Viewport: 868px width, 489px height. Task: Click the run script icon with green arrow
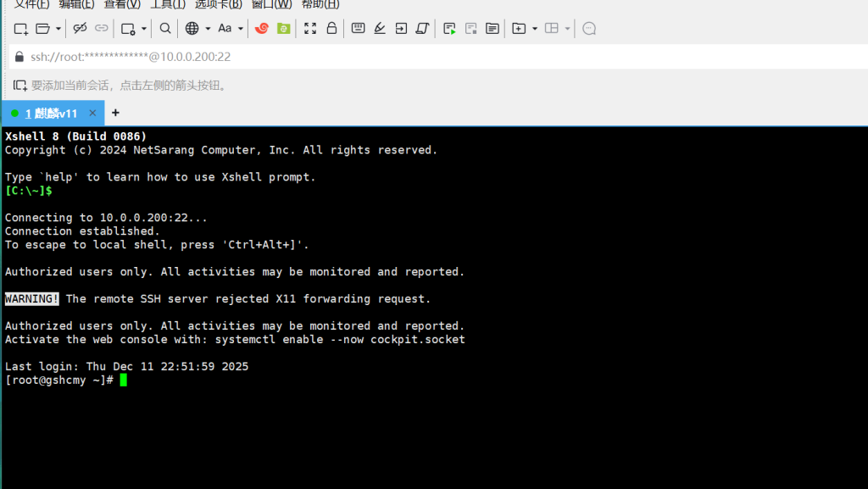point(450,29)
